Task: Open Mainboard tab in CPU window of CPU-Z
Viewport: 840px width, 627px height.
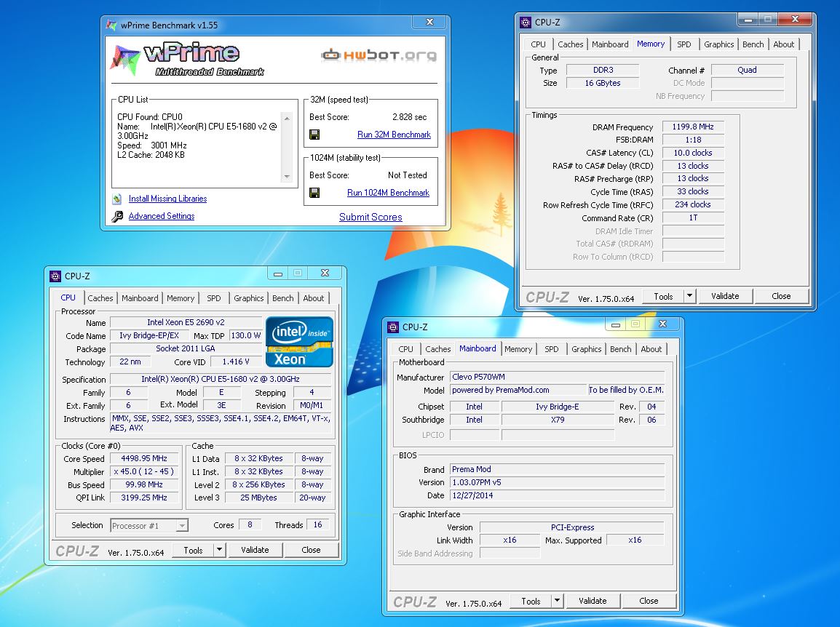Action: 139,298
